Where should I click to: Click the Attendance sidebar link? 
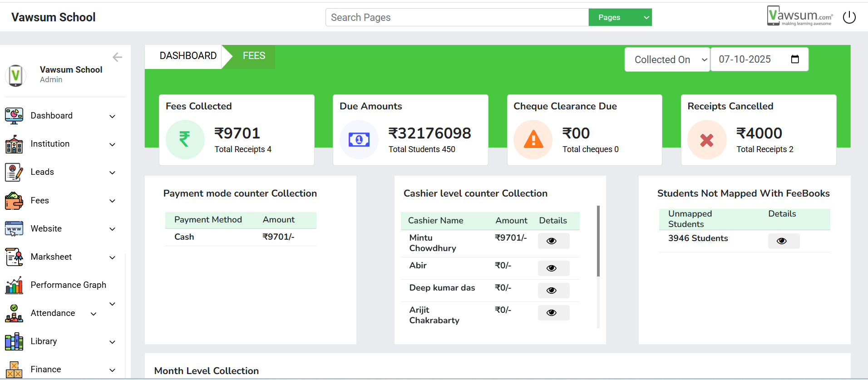(53, 313)
